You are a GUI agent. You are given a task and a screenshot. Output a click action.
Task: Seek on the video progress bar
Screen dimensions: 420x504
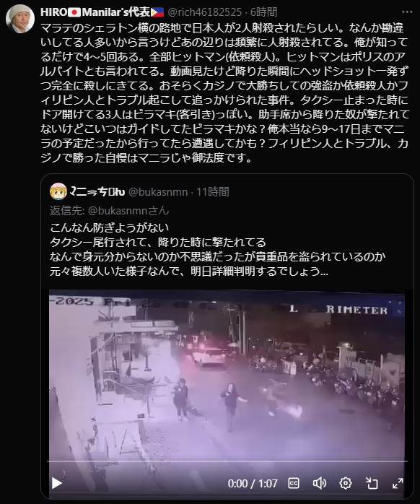tap(227, 461)
